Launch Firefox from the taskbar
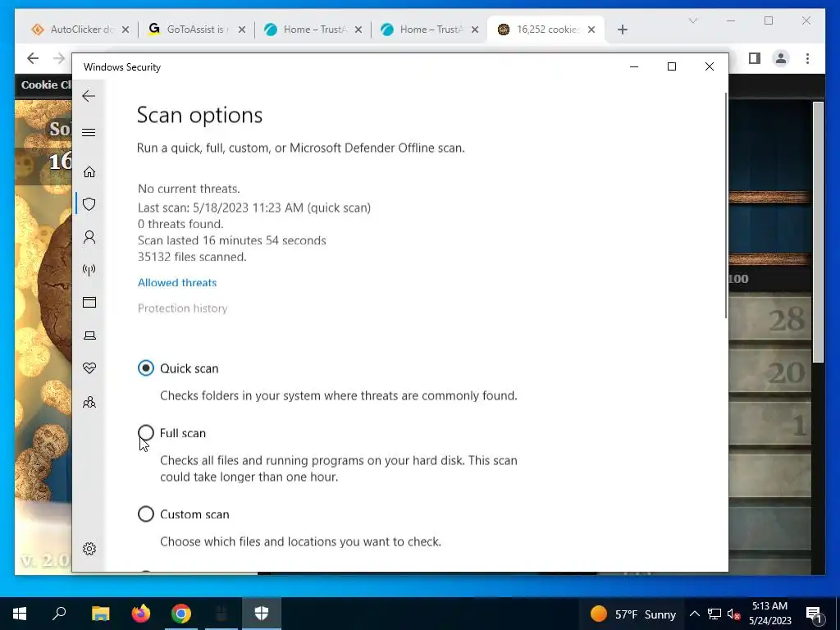Image resolution: width=840 pixels, height=630 pixels. pyautogui.click(x=141, y=614)
